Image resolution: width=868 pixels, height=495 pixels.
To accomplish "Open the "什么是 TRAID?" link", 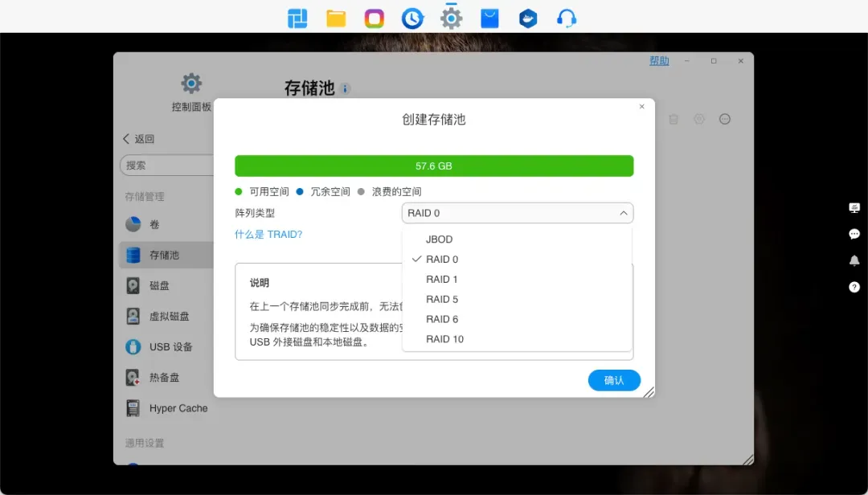I will (x=268, y=235).
